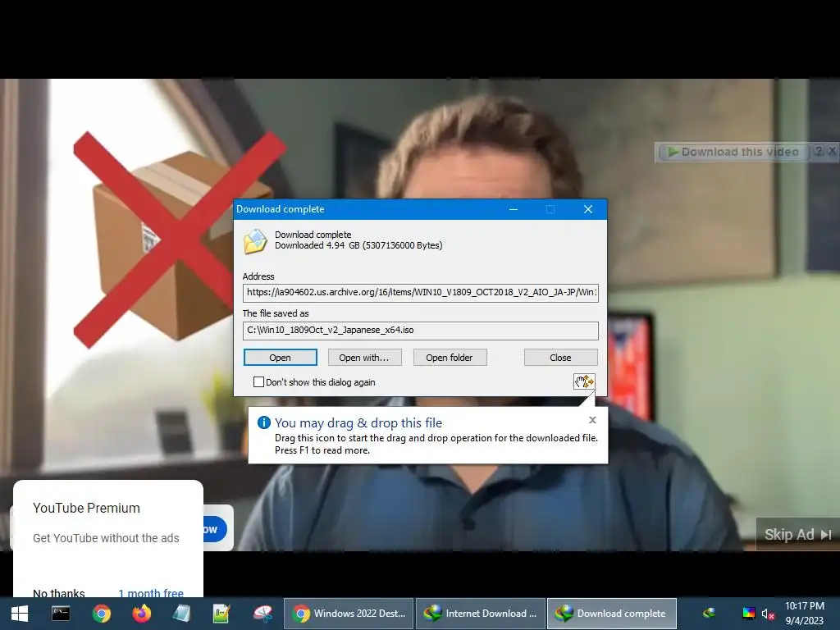Click the Address URL field
The image size is (840, 630).
tap(421, 293)
